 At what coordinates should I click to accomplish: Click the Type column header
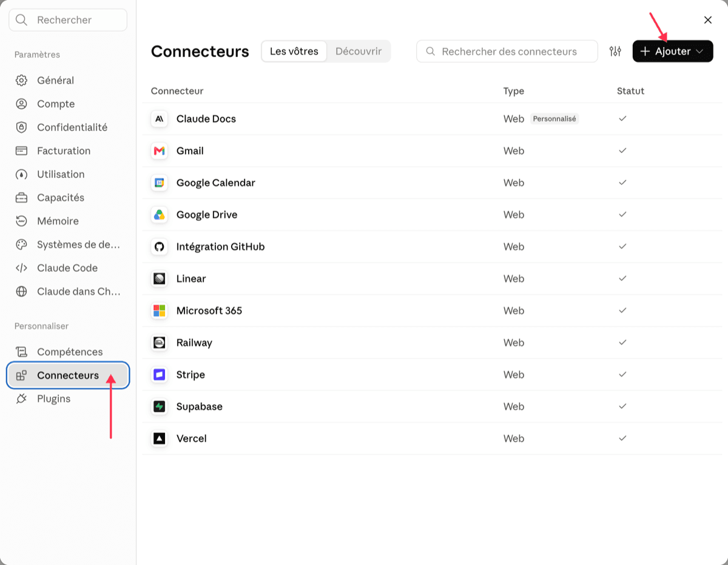(514, 91)
